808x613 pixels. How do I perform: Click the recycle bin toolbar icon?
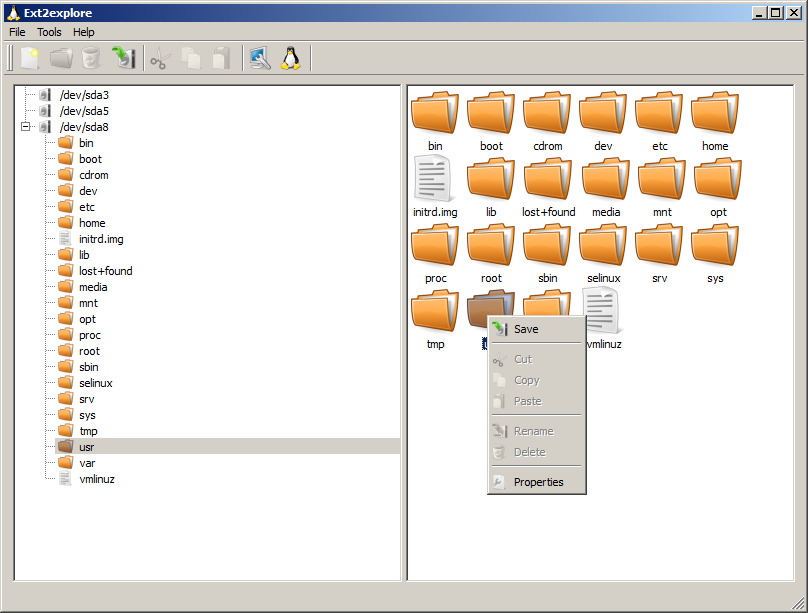click(91, 58)
